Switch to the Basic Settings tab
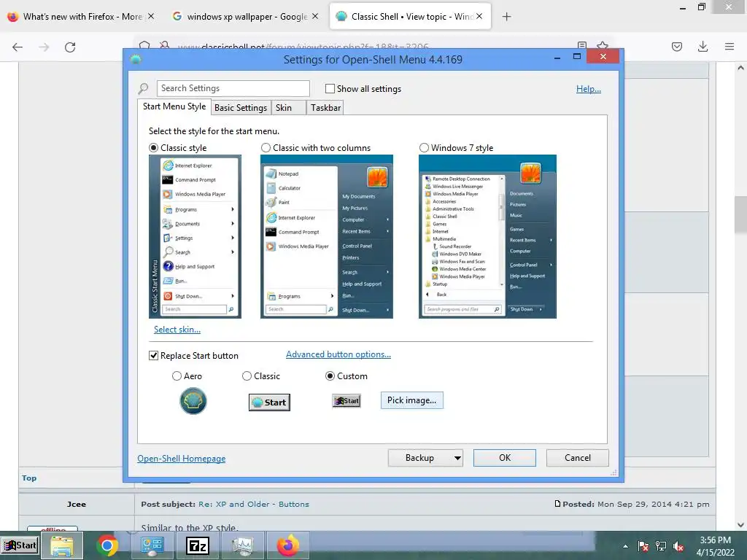747x560 pixels. 241,108
